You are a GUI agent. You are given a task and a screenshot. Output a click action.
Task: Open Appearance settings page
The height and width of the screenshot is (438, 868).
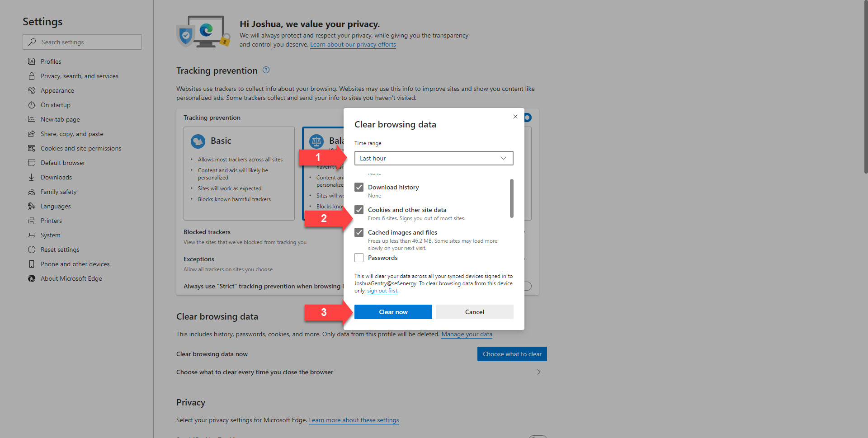(57, 90)
